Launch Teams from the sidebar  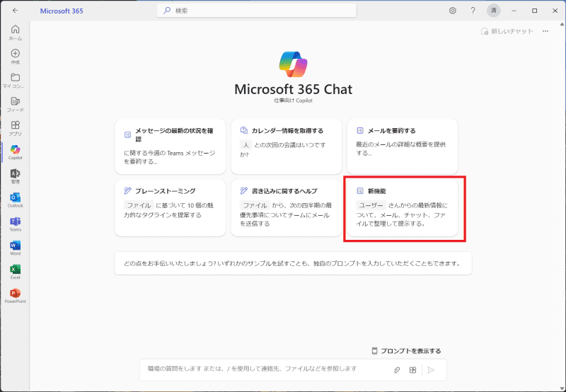15,224
